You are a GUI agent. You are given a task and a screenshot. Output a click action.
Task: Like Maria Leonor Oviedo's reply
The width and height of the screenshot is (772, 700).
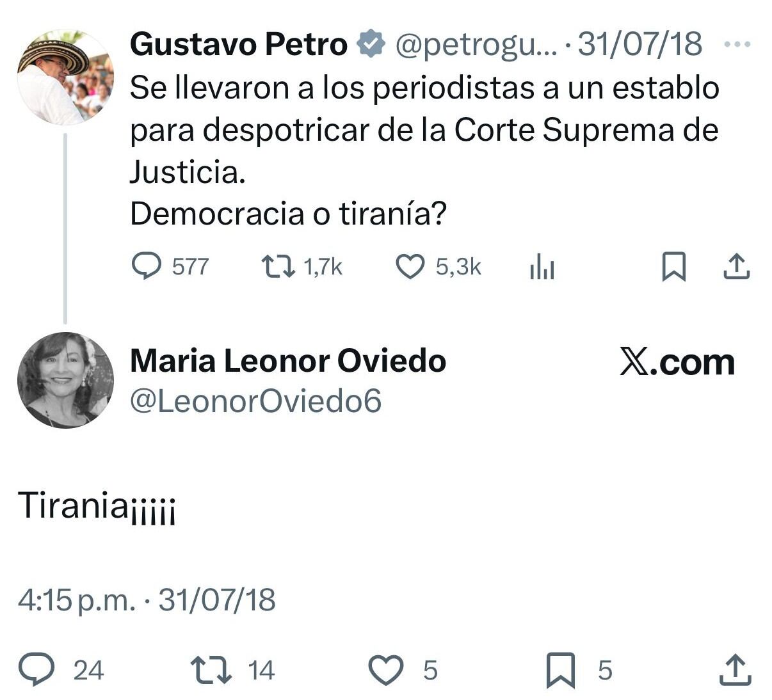(x=385, y=669)
